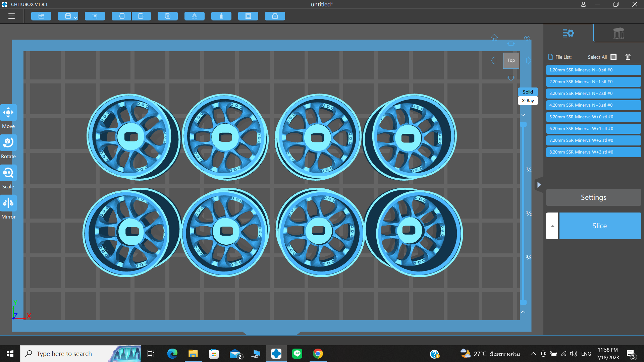
Task: Select the Rotate tool
Action: pos(8,143)
